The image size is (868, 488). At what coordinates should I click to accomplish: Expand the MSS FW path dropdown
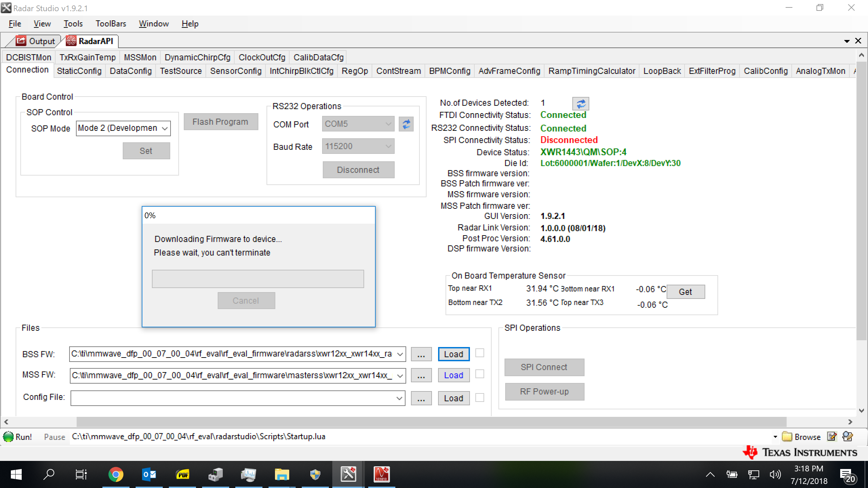[400, 375]
